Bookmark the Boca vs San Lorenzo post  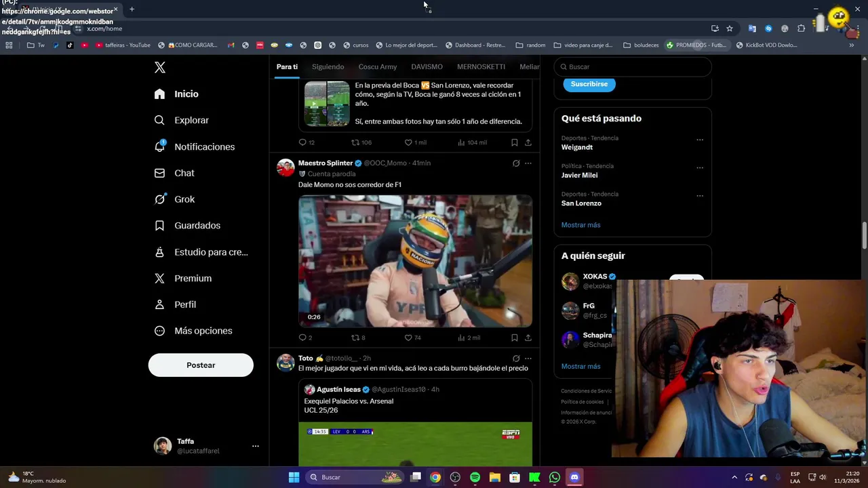(514, 142)
